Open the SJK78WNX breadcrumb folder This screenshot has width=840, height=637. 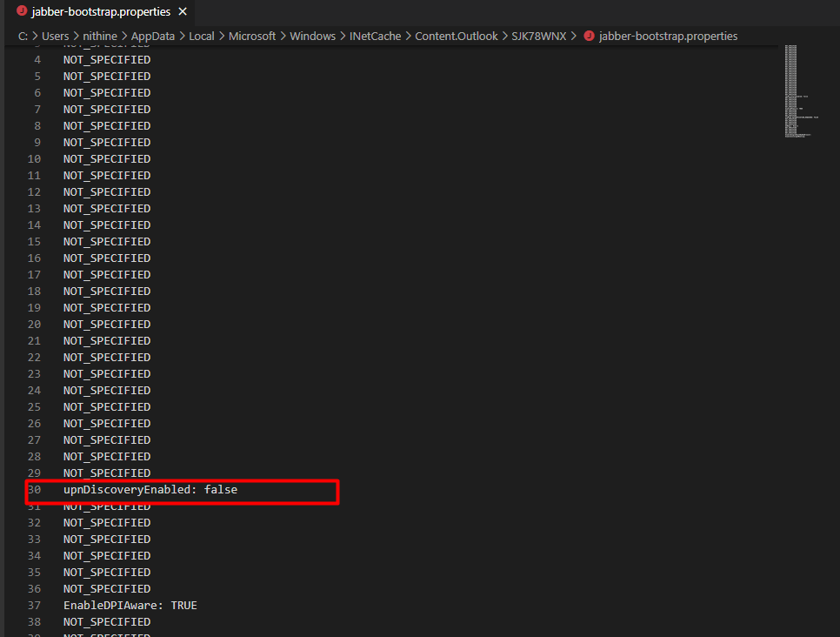pos(538,36)
